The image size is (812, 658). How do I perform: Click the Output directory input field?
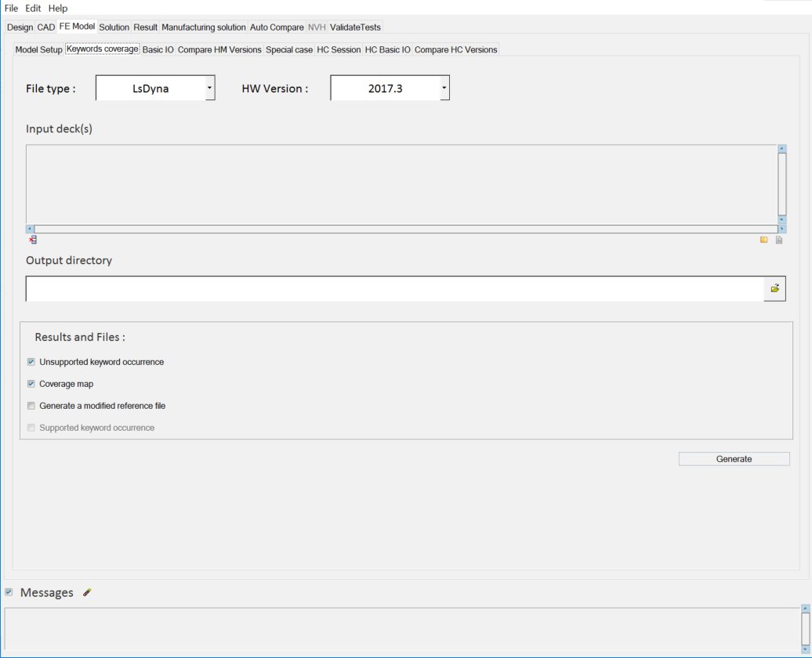394,288
